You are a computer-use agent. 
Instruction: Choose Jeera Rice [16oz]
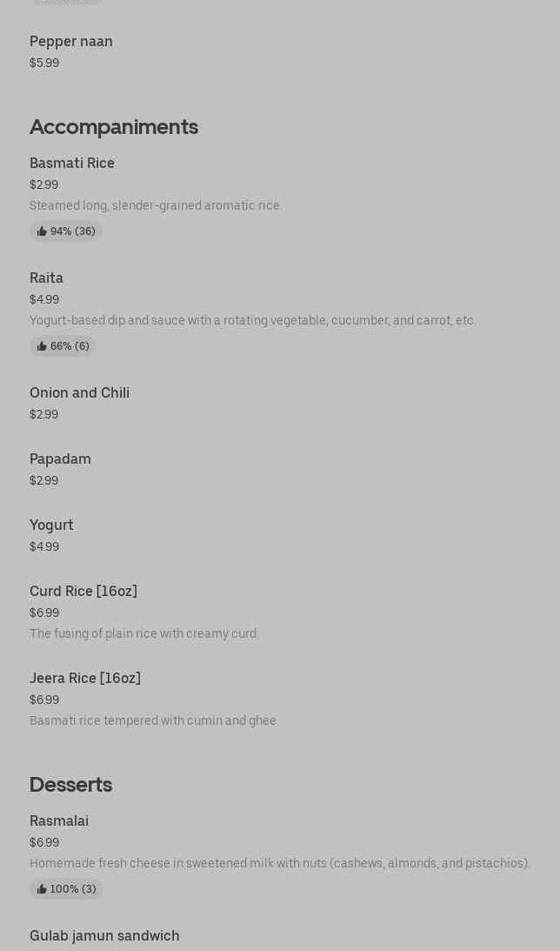pyautogui.click(x=85, y=679)
